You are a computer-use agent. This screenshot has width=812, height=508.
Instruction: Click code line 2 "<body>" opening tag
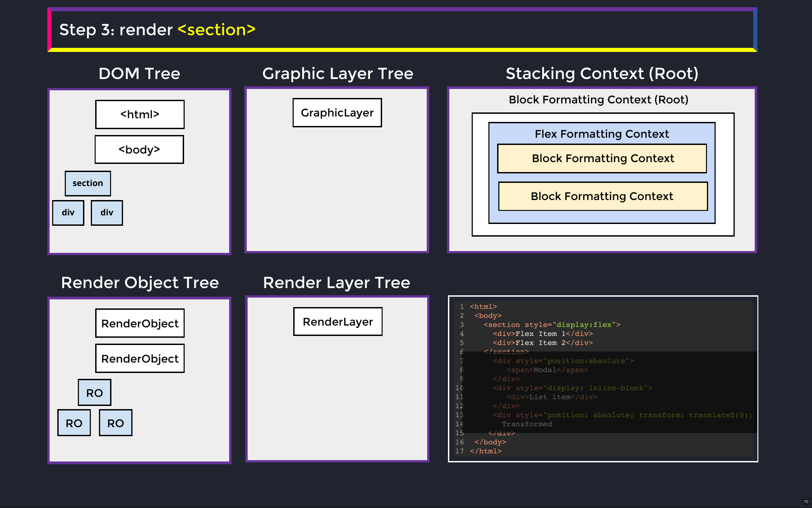pyautogui.click(x=488, y=316)
